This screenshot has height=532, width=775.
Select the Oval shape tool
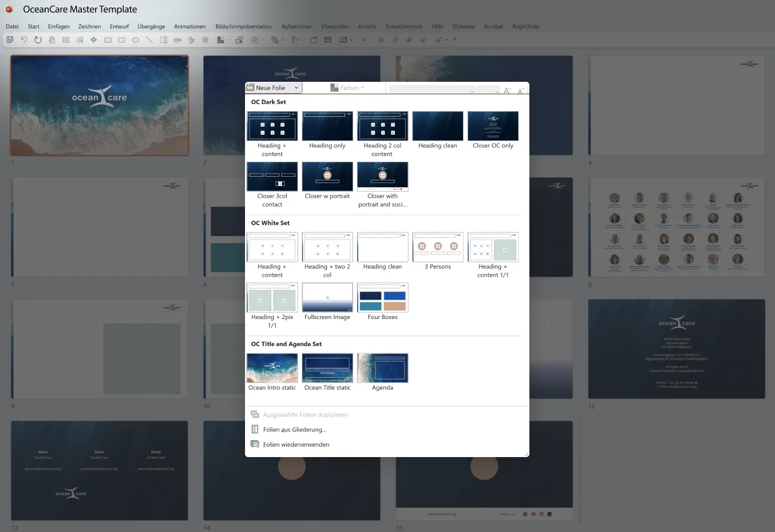[x=136, y=39]
